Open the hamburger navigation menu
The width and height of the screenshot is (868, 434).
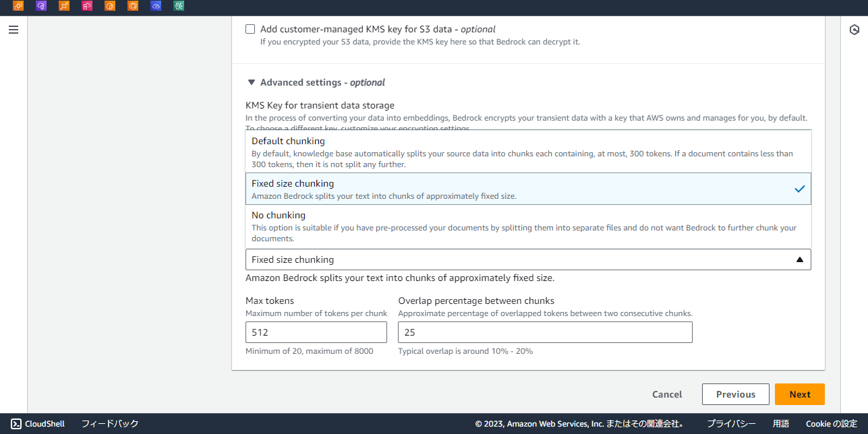13,30
